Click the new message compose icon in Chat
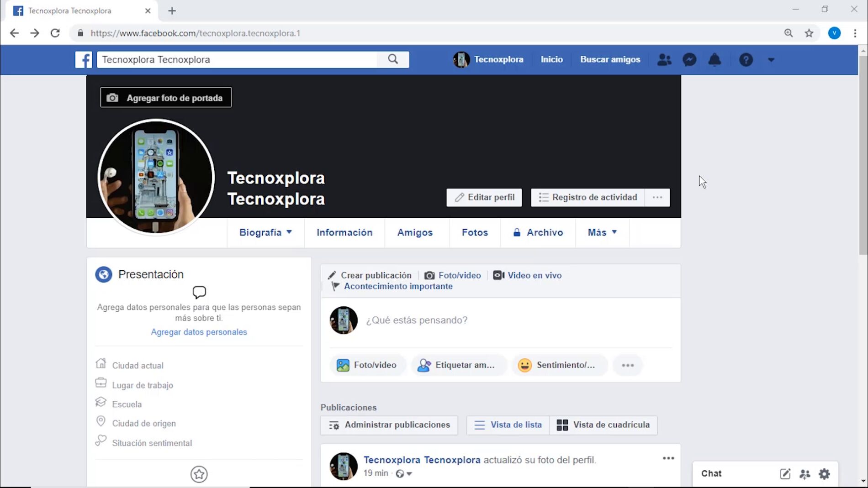 (785, 474)
